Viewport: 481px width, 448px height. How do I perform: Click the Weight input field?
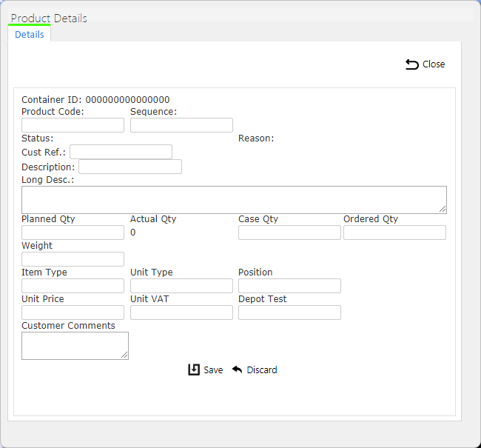pos(73,259)
